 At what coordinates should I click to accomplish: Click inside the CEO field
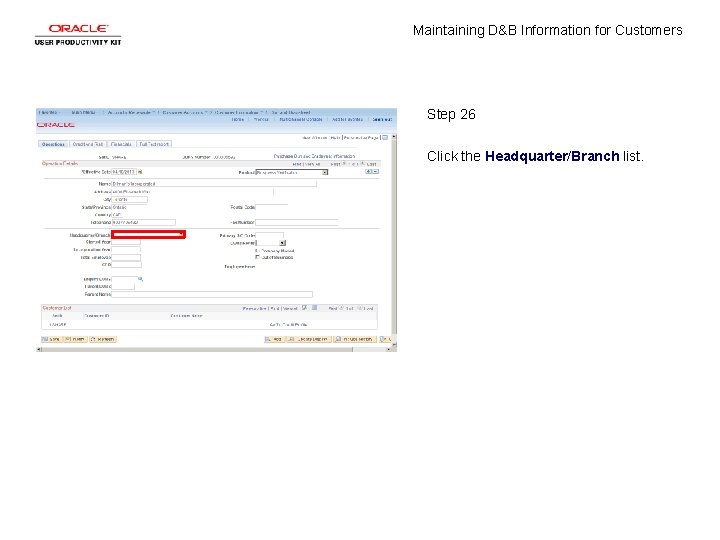pyautogui.click(x=126, y=265)
